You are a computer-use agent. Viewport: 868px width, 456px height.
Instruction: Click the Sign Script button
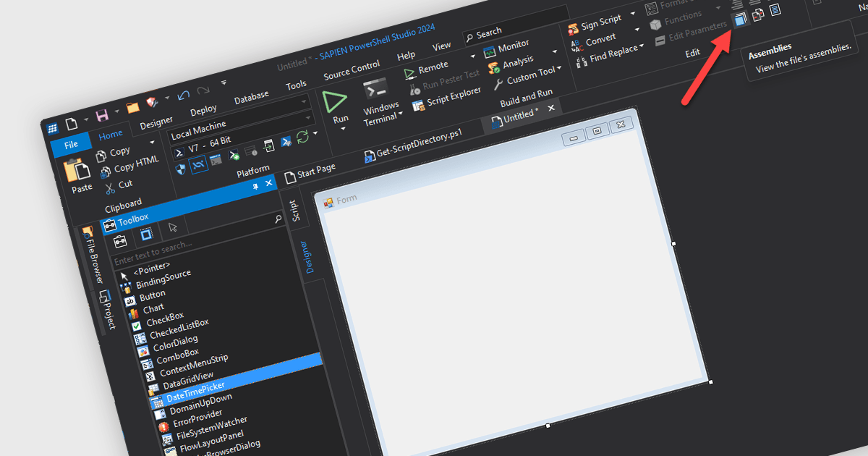(x=595, y=25)
